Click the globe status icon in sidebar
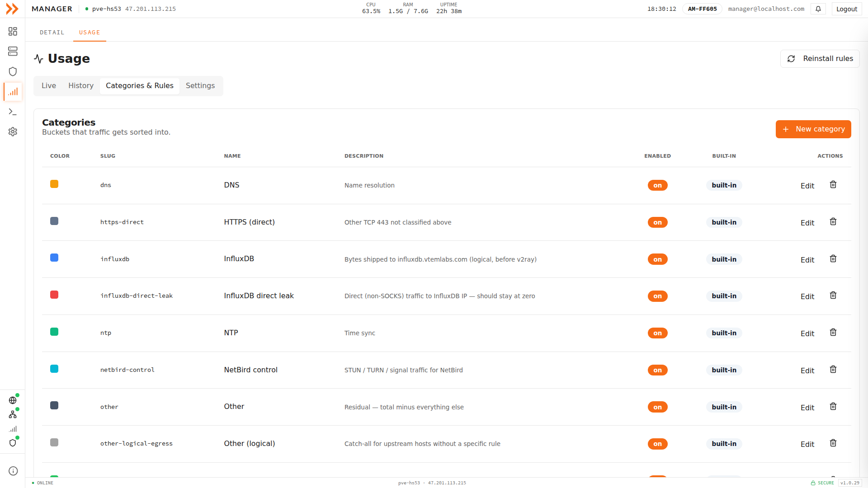The height and width of the screenshot is (488, 868). click(x=13, y=400)
